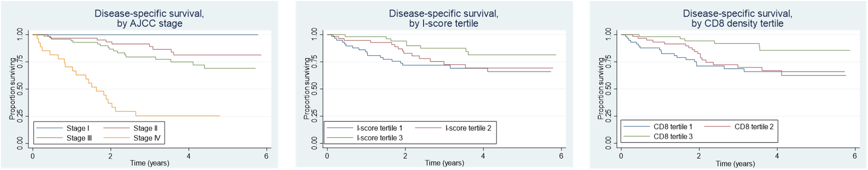Click the 'by AJCC stage' chart title
This screenshot has height=170, width=868.
coord(149,24)
